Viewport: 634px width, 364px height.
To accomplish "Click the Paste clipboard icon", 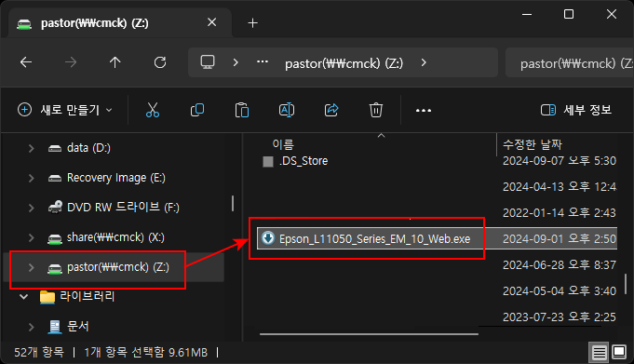I will 242,110.
